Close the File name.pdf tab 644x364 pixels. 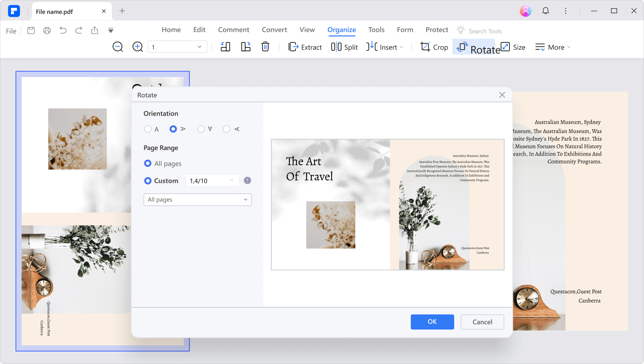104,11
